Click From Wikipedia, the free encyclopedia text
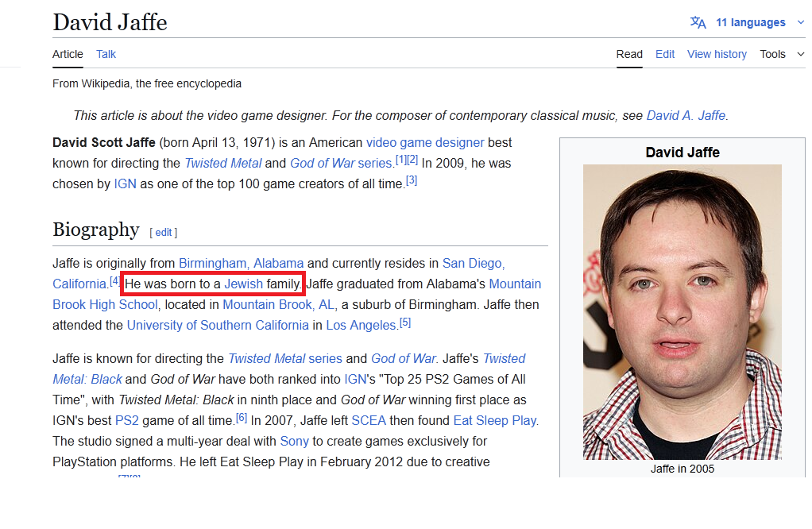The width and height of the screenshot is (812, 529). tap(146, 83)
